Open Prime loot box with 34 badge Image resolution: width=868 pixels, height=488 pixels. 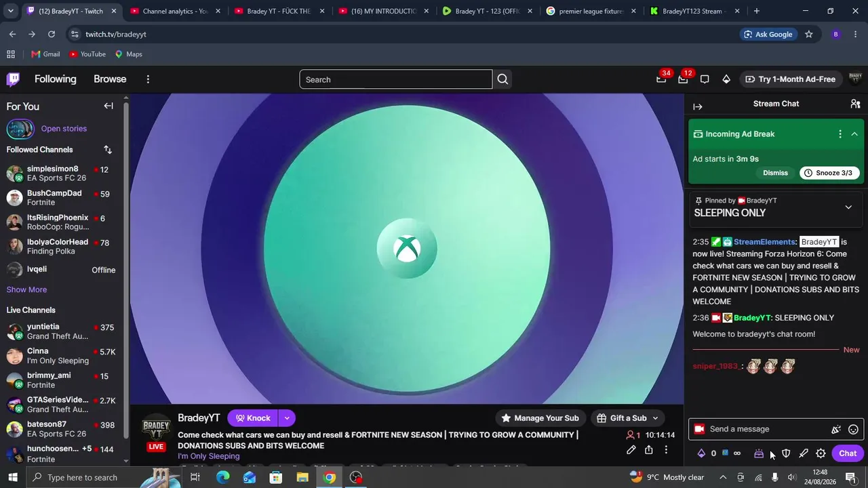click(661, 79)
